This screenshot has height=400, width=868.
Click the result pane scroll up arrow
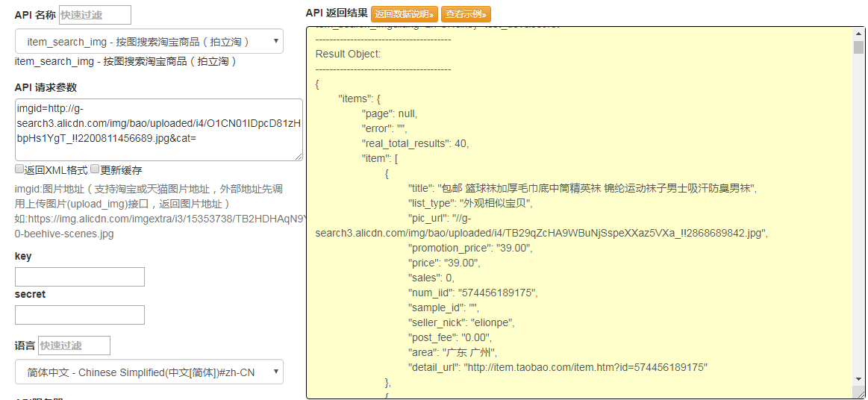858,33
